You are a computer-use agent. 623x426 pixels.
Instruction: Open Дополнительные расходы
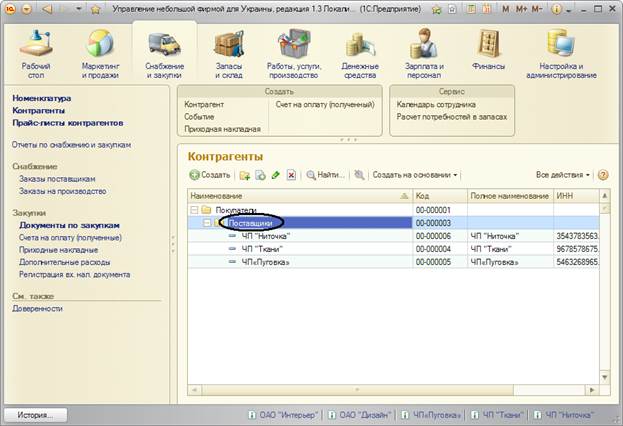tap(65, 262)
